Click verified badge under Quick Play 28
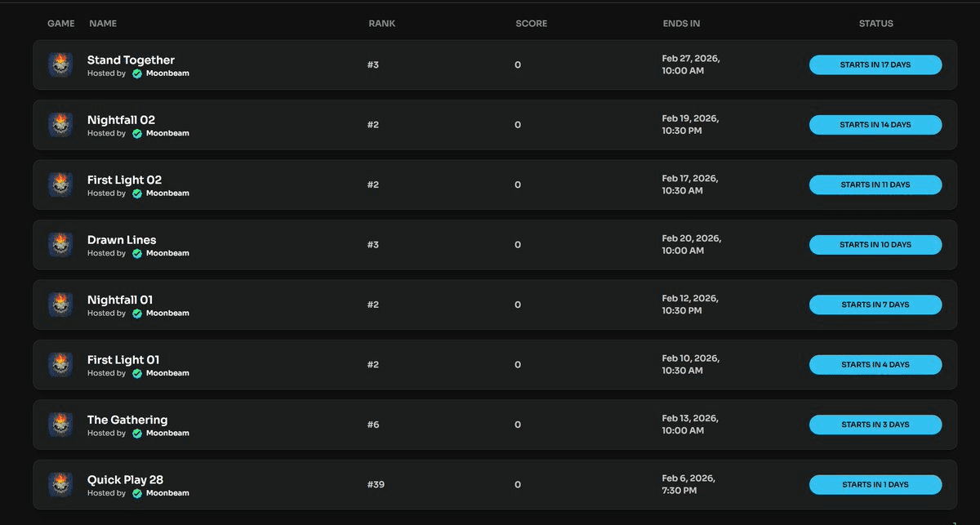This screenshot has height=525, width=980. (x=137, y=493)
